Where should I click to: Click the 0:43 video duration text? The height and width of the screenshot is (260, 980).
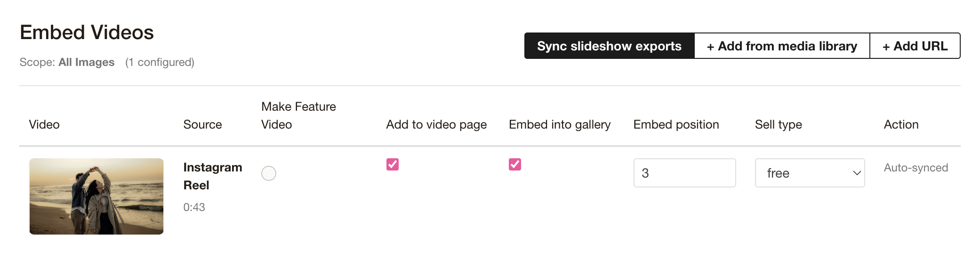click(194, 207)
